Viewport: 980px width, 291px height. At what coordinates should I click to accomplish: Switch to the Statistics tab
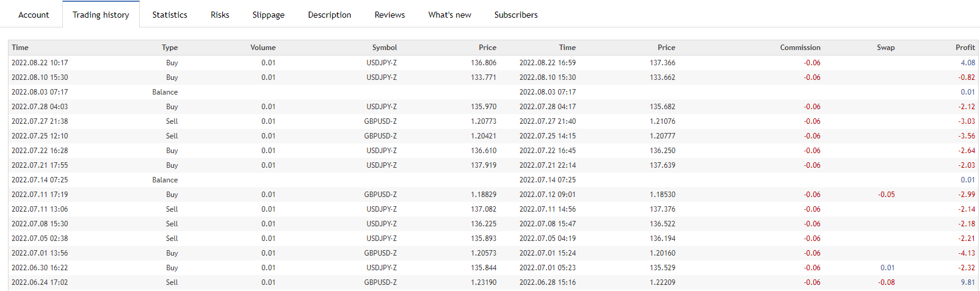click(x=170, y=15)
